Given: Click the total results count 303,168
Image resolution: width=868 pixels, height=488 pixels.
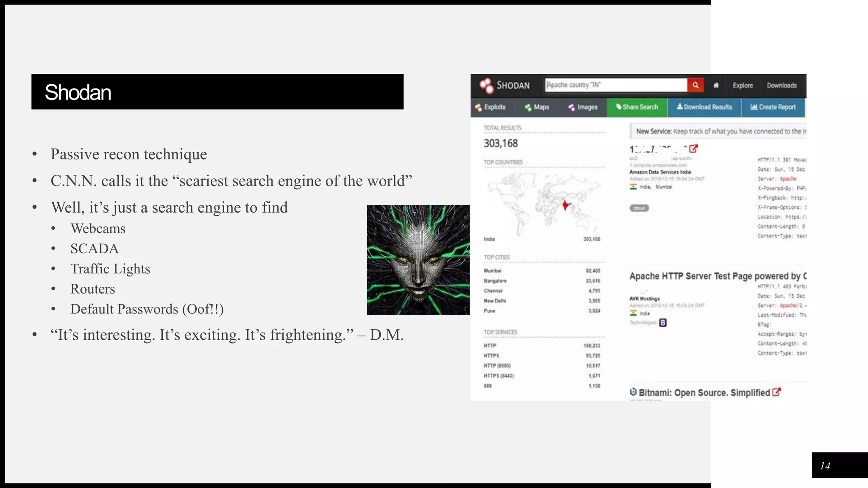Looking at the screenshot, I should click(501, 144).
